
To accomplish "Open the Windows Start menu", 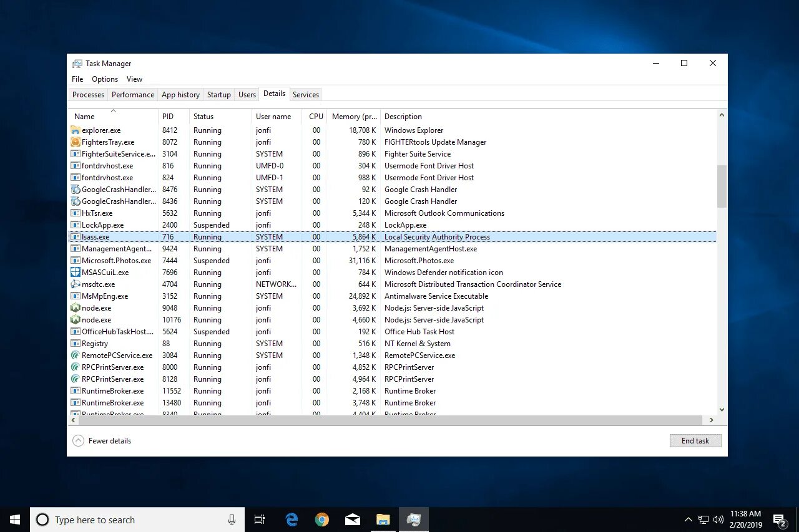I will [15, 520].
